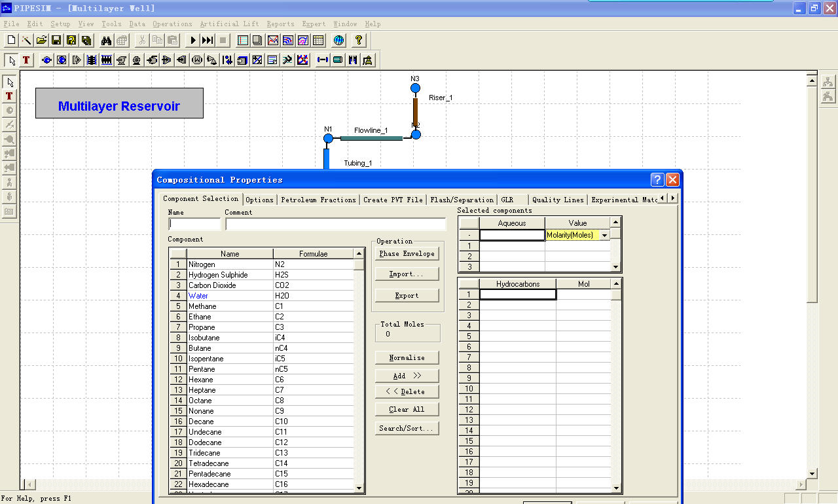Switch to the Quality Lines tab
Screen dimensions: 838x504
point(558,200)
